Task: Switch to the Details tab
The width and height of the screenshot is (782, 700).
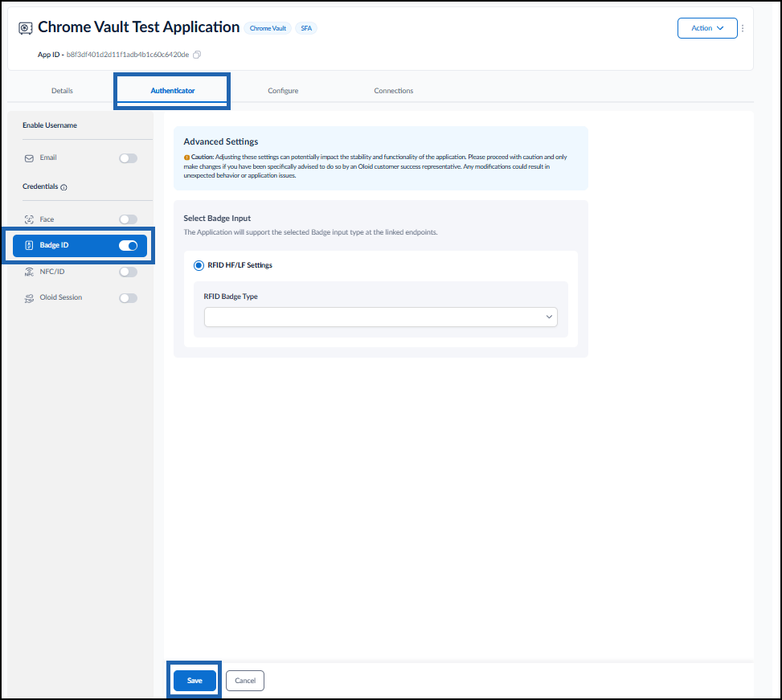Action: click(x=63, y=91)
